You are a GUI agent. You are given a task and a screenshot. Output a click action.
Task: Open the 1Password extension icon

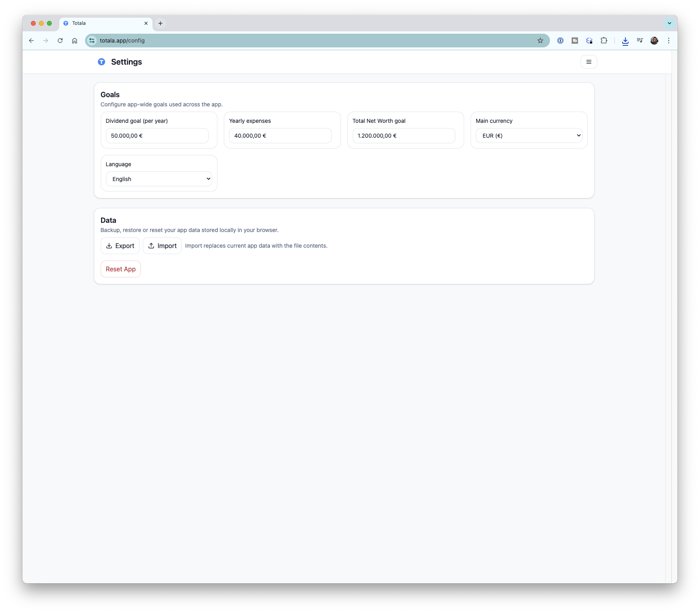click(560, 41)
